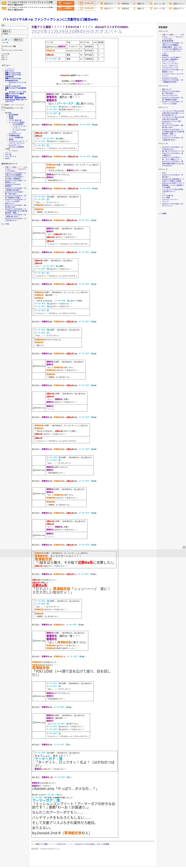This screenshot has width=186, height=868.
Task: Open カオスバトルロイヤル in 更新履歴 panel
Action: tap(170, 95)
